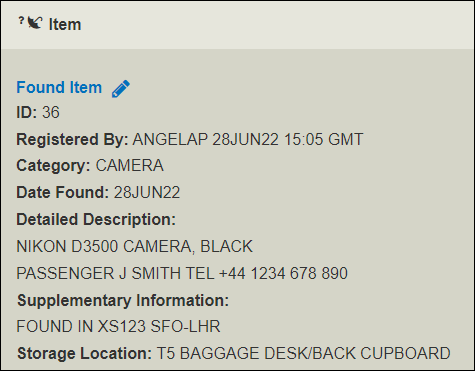This screenshot has width=475, height=371.
Task: Click the ID label
Action: pyautogui.click(x=27, y=112)
